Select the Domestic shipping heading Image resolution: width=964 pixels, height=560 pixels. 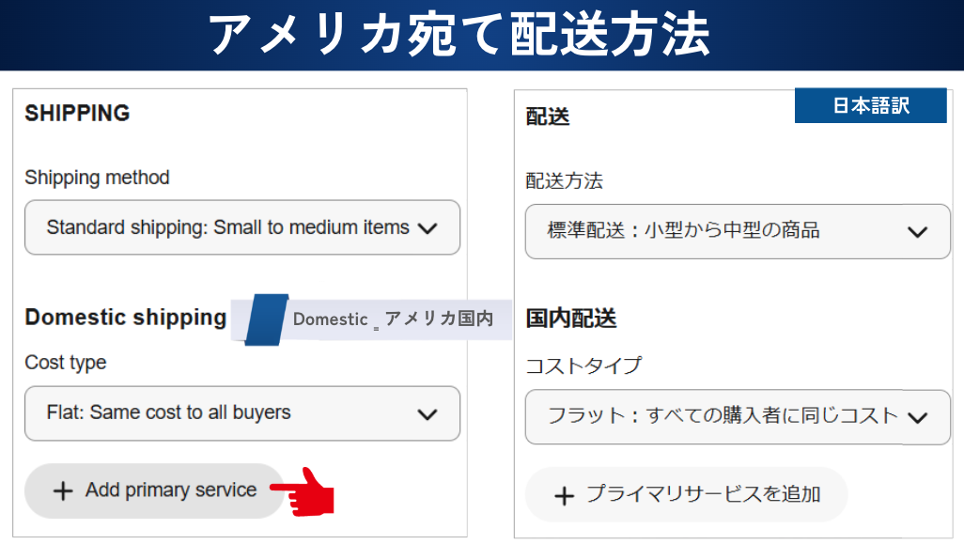125,318
